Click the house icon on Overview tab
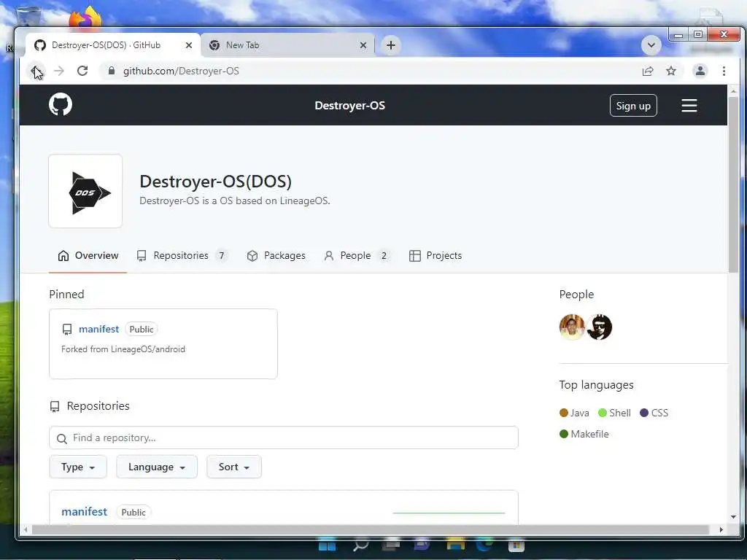Viewport: 747px width, 560px height. (63, 256)
